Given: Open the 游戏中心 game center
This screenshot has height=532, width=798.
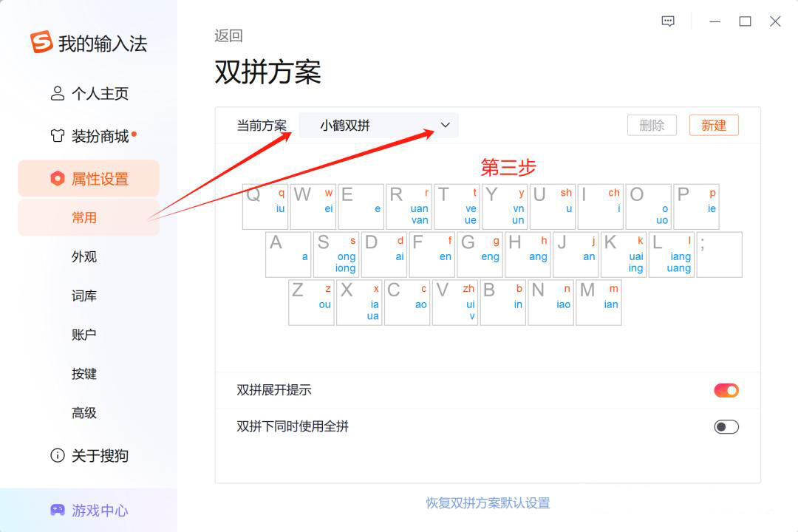Looking at the screenshot, I should 89,510.
